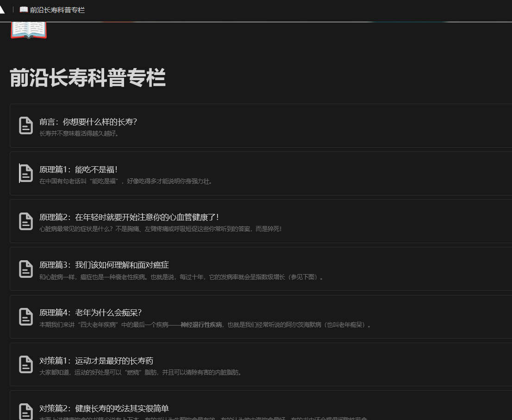Click document icon beside 前言 article
Viewport: 512px width, 420px height.
(x=26, y=125)
